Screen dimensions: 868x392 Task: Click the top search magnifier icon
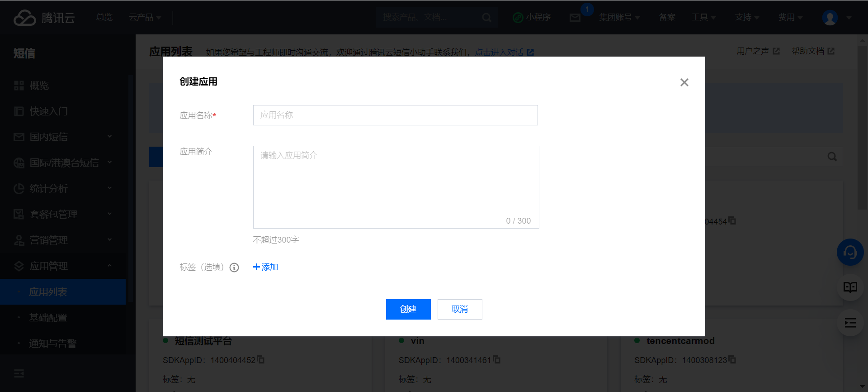(486, 18)
